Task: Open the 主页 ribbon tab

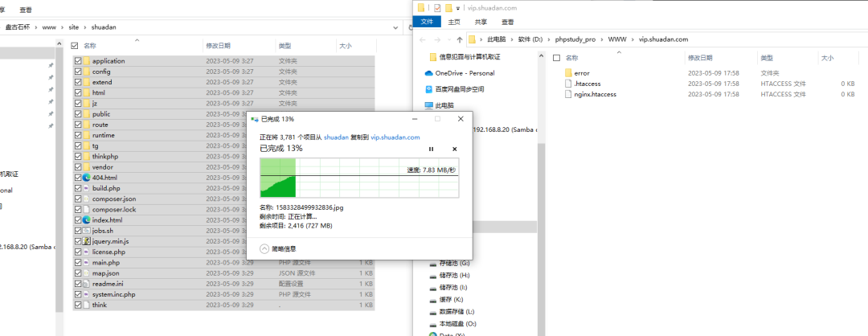Action: coord(454,23)
